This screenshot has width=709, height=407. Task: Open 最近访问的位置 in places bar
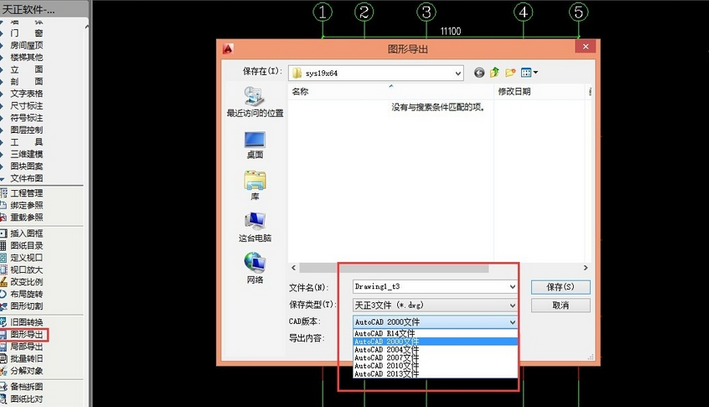[x=255, y=102]
